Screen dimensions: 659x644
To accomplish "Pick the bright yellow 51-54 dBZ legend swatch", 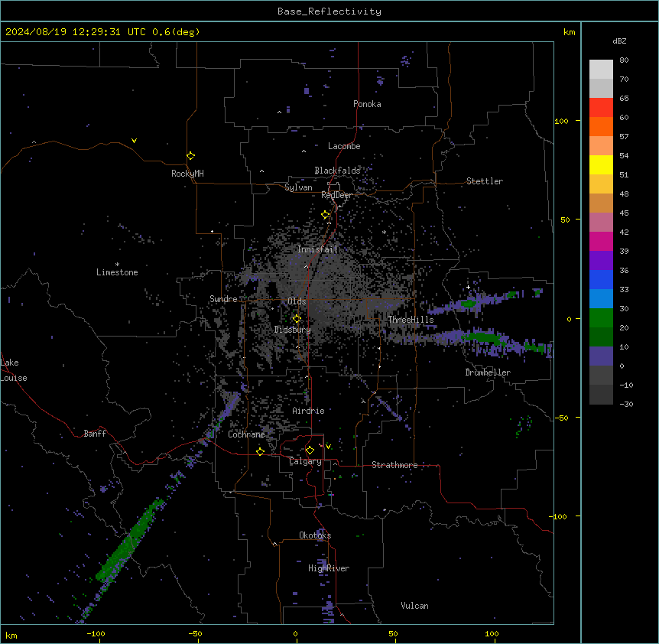I will 601,164.
